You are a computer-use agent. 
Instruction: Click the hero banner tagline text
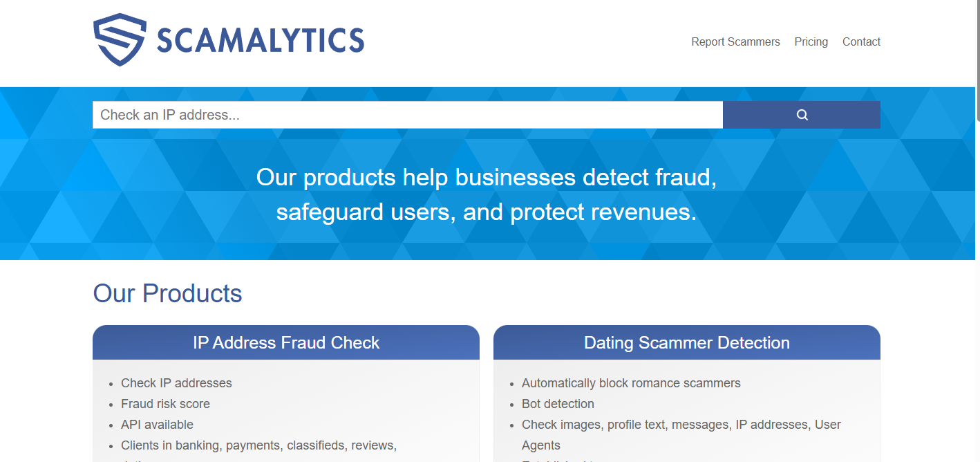(487, 194)
